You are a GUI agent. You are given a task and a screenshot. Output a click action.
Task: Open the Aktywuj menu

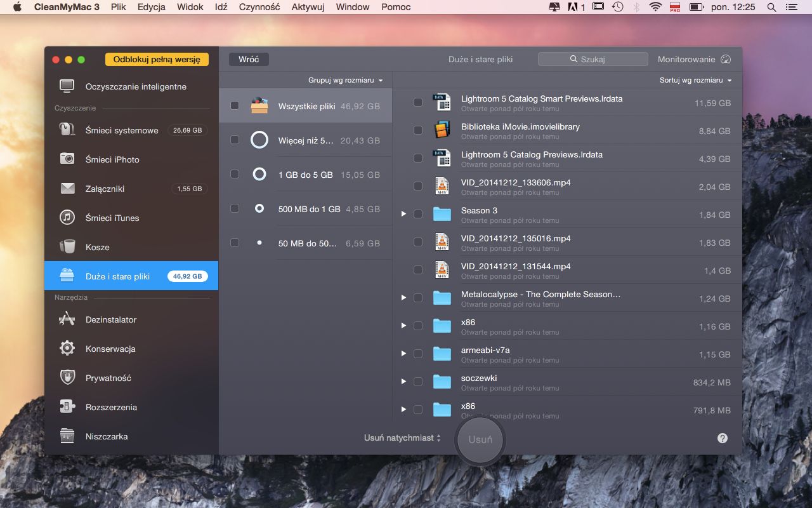point(308,7)
